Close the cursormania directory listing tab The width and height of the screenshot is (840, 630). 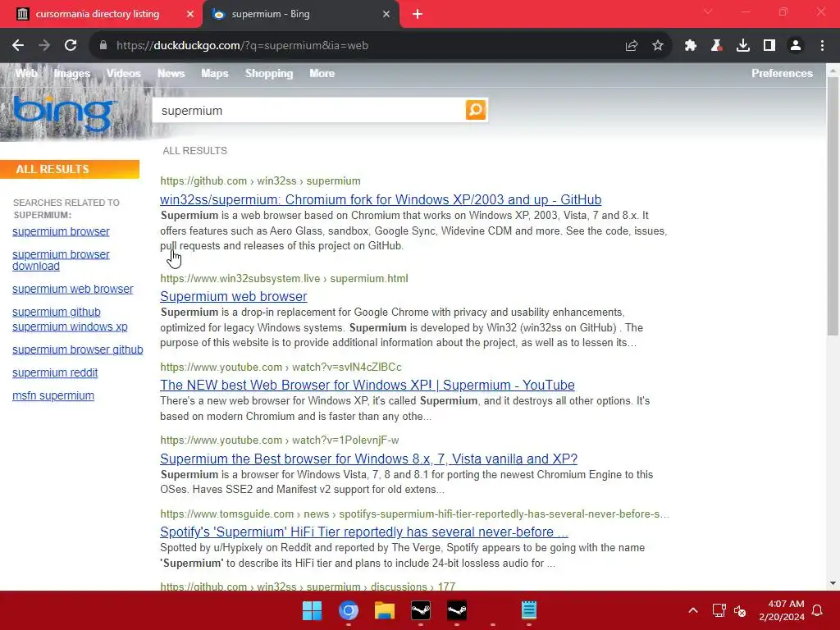pyautogui.click(x=190, y=14)
